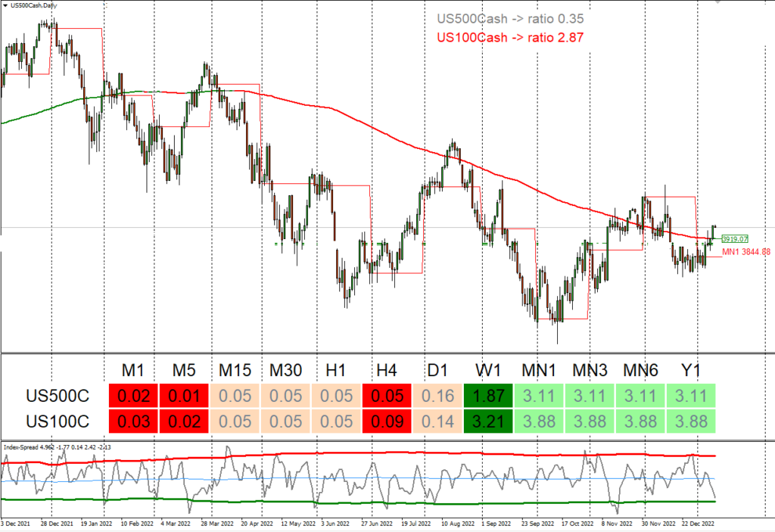Select the US500Cash ratio 0.35 label
This screenshot has height=532, width=775.
510,19
